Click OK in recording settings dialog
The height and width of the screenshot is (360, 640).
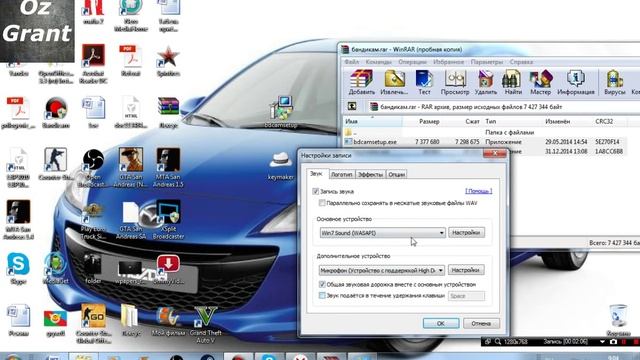[x=441, y=323]
